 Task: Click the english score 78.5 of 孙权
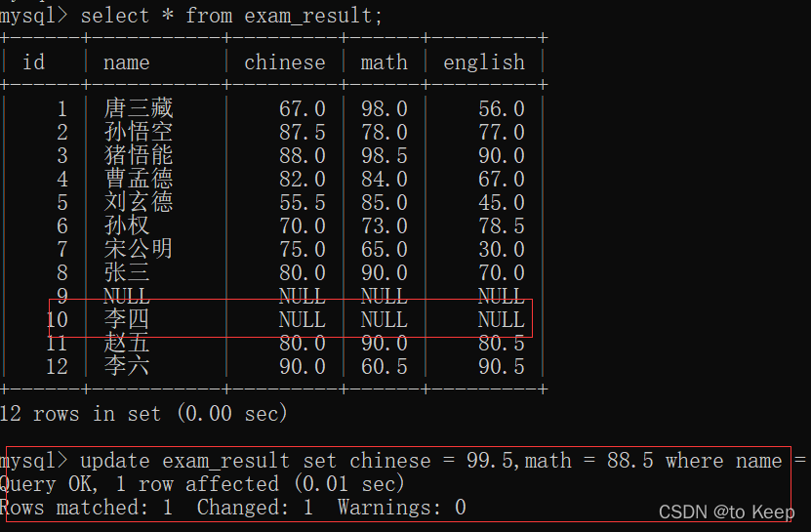point(502,225)
